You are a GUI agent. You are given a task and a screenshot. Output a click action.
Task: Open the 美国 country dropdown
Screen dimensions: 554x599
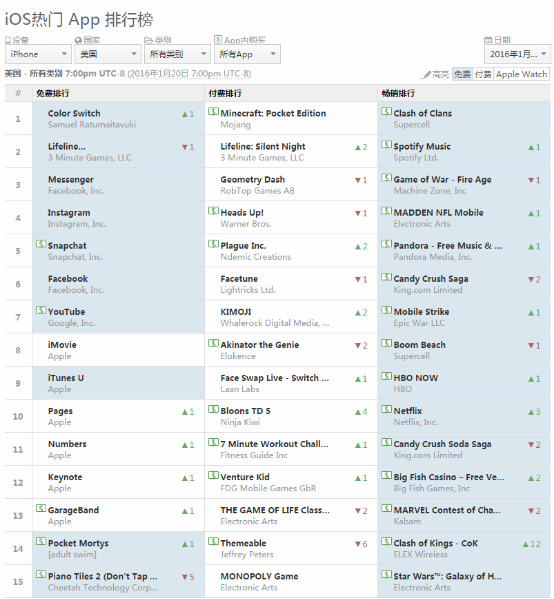click(107, 54)
